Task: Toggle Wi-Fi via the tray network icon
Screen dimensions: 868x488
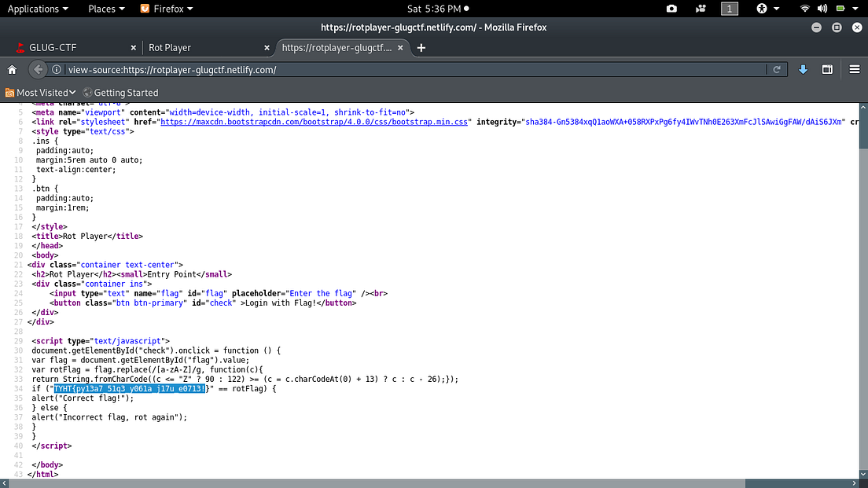Action: tap(804, 9)
